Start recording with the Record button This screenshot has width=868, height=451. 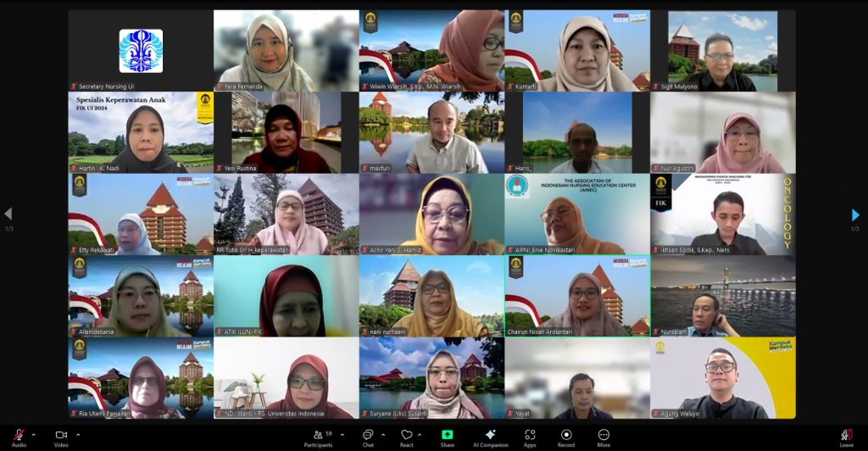click(565, 436)
